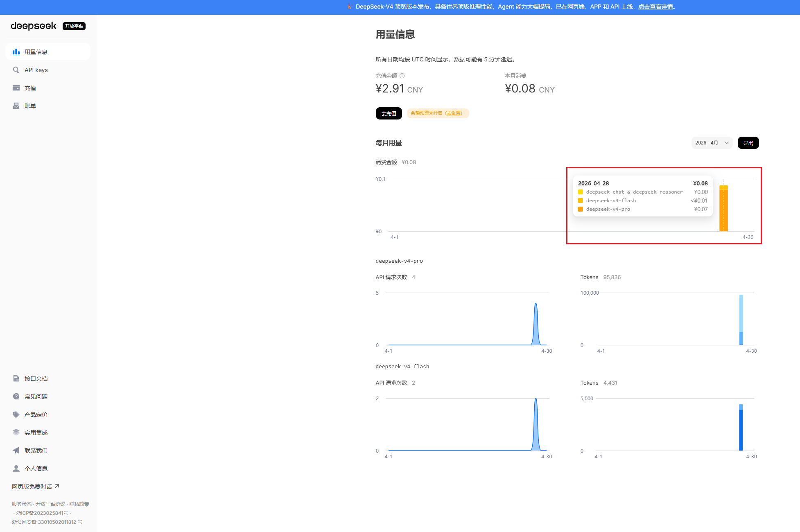Click the orange swatch for deepseek-v4-pro
800x532 pixels.
581,209
